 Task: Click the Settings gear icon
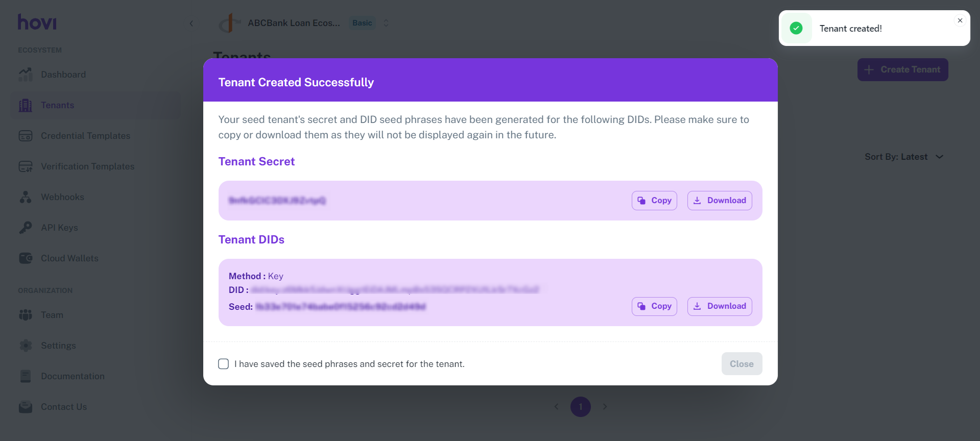pyautogui.click(x=26, y=346)
